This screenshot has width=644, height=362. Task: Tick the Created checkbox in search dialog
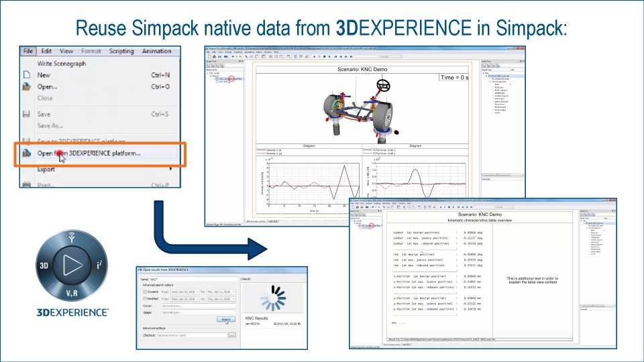click(145, 292)
